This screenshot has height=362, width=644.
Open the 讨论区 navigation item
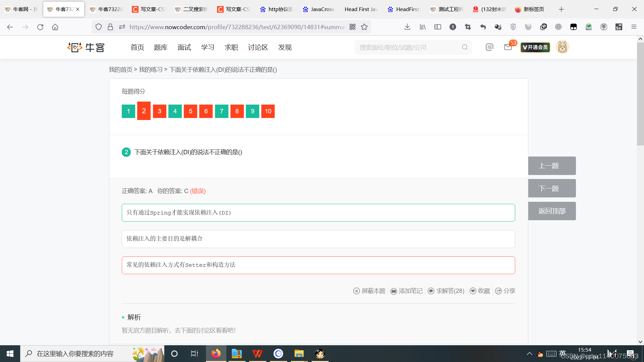[258, 47]
